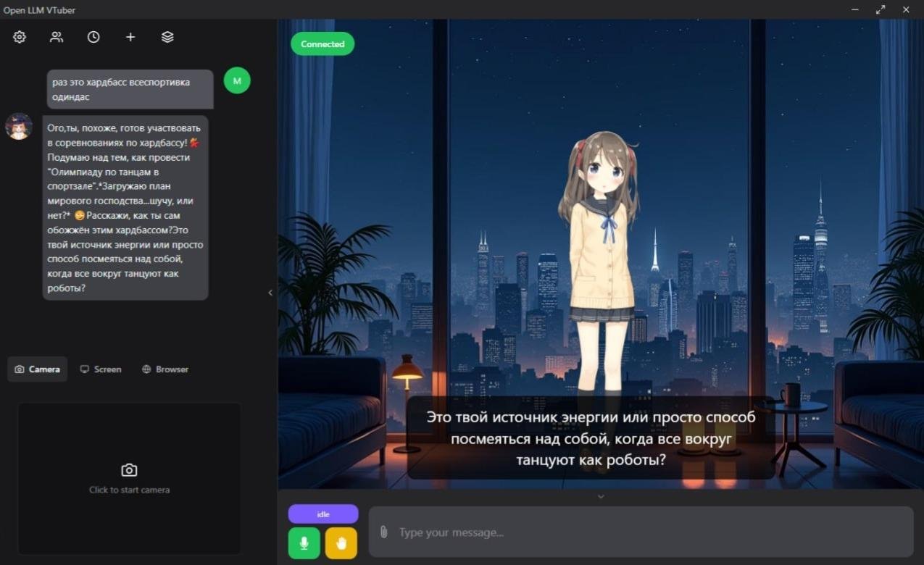Open chat history clock icon
Viewport: 924px width, 565px height.
point(93,37)
